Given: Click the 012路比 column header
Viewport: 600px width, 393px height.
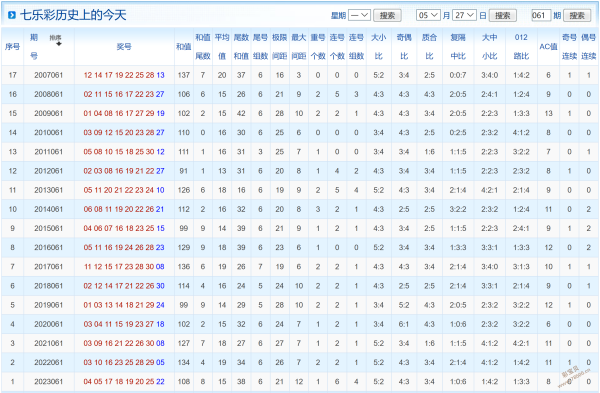Looking at the screenshot, I should coord(521,47).
